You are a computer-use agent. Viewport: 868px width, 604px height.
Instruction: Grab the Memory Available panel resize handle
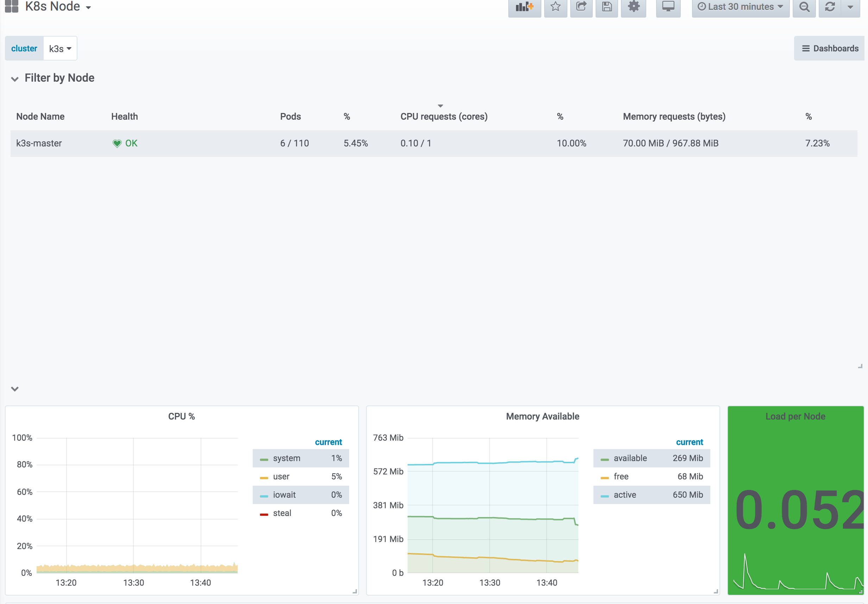point(716,592)
